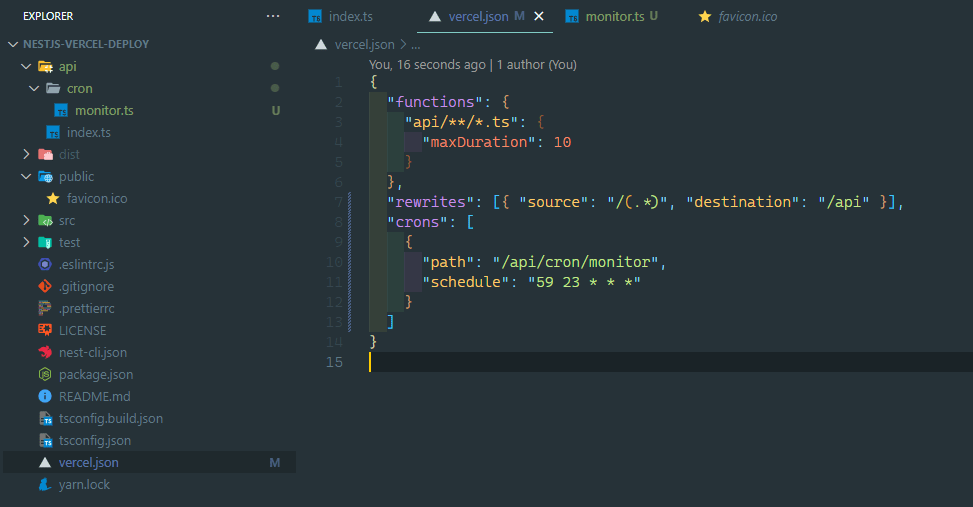
Task: Open nest-cli.json file
Action: point(92,352)
